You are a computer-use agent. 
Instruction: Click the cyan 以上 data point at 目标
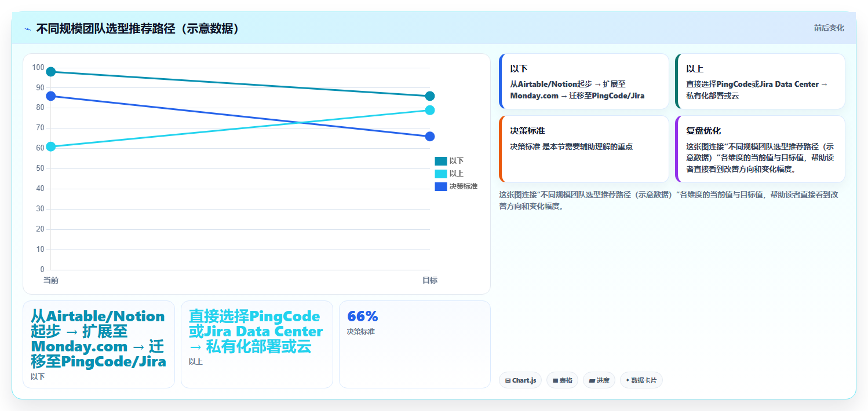click(430, 110)
